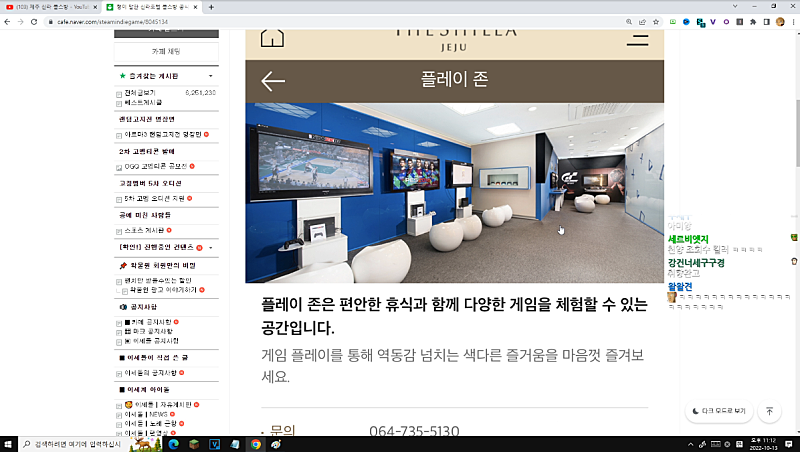Switch to the YouTube tab
Screen dimensions: 800x452
click(50, 7)
